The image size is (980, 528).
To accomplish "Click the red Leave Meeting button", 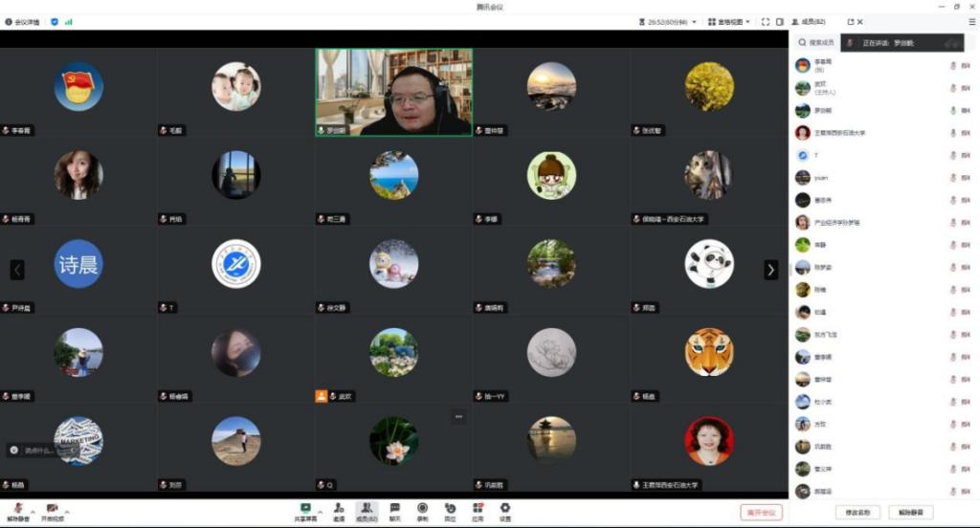I will [761, 512].
